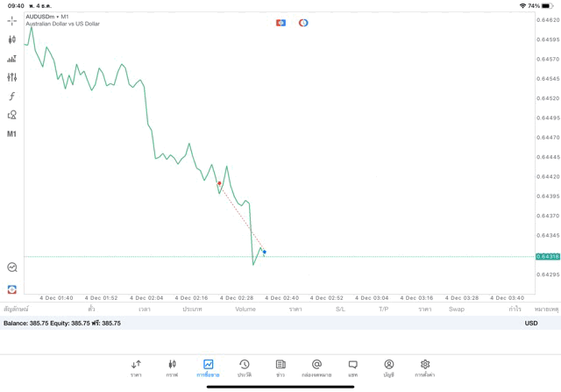This screenshot has height=392, width=561.
Task: Open the ข่าว news tab
Action: point(280,368)
